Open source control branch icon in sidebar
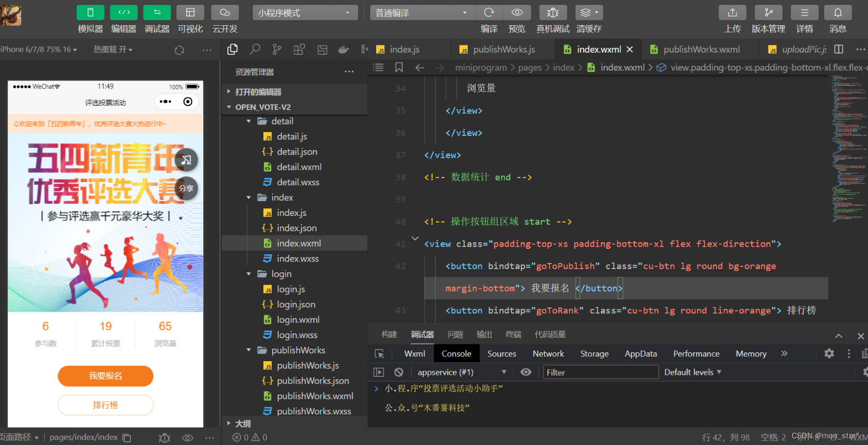The height and width of the screenshot is (445, 868). 277,49
